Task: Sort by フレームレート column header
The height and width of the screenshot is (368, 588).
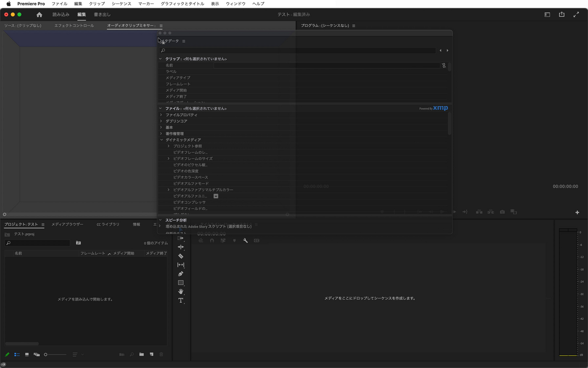Action: pyautogui.click(x=93, y=253)
